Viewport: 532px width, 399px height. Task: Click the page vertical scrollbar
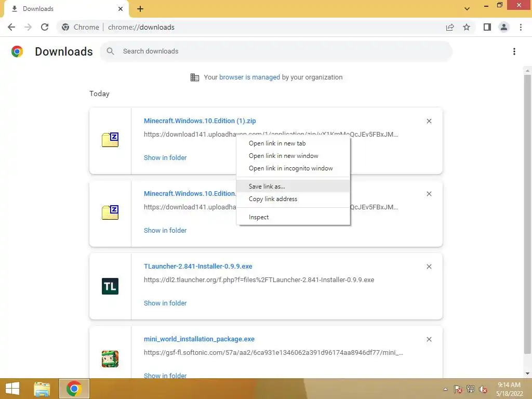pyautogui.click(x=527, y=214)
